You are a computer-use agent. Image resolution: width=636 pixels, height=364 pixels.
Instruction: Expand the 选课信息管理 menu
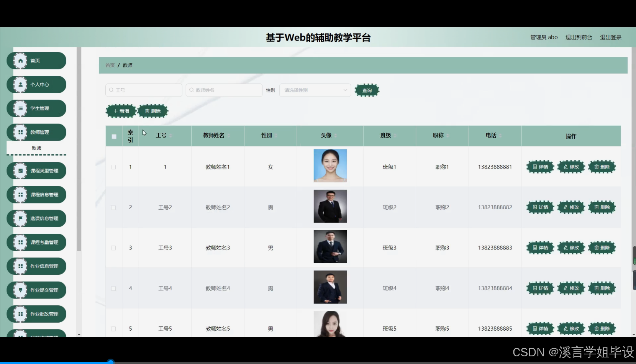point(36,218)
